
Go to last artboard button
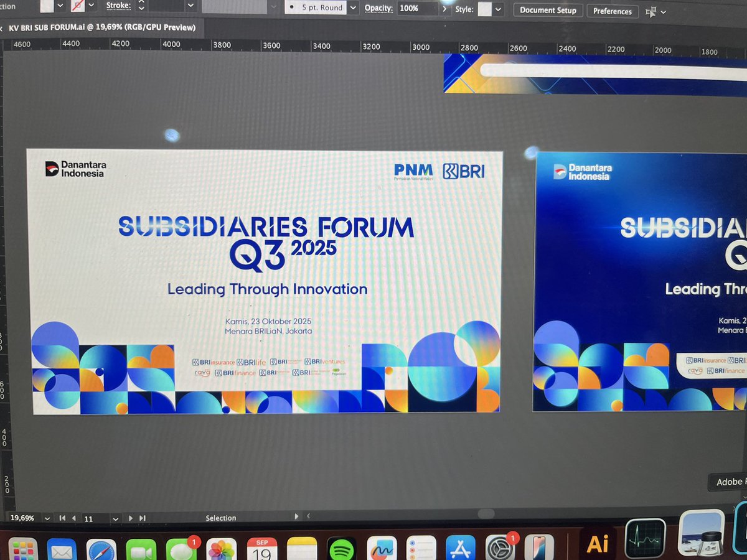coord(143,518)
